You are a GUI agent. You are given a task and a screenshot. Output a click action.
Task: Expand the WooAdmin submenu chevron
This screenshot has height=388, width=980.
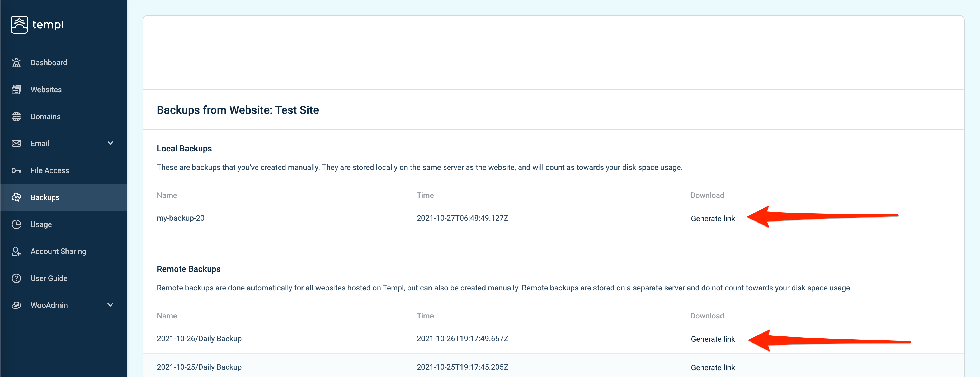coord(110,305)
